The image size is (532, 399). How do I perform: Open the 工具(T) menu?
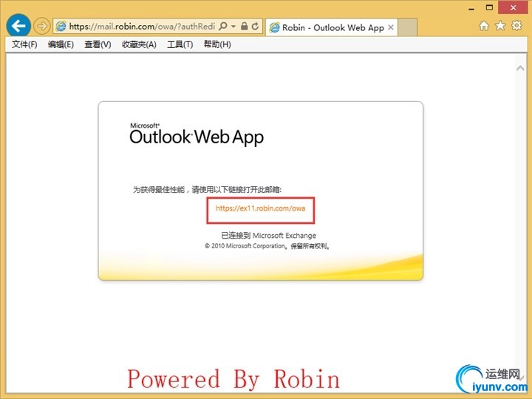(x=180, y=44)
